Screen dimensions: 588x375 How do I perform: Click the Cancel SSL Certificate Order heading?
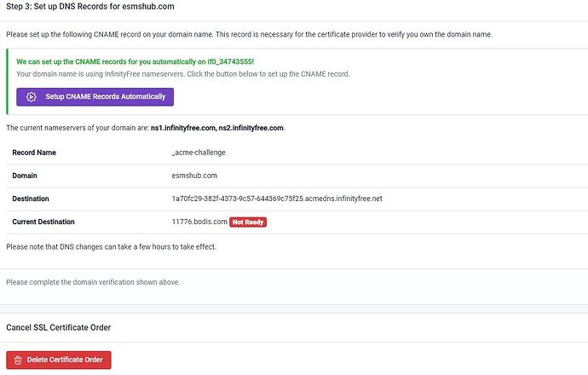pos(59,327)
